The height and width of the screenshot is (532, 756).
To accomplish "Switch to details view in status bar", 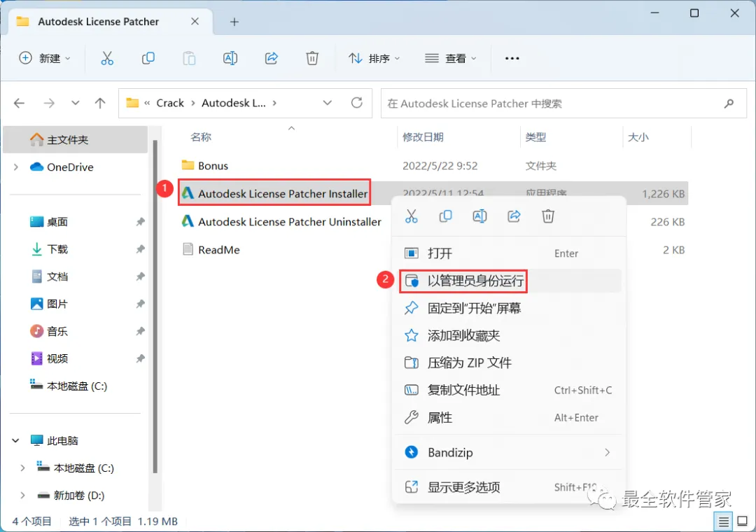I will point(723,521).
